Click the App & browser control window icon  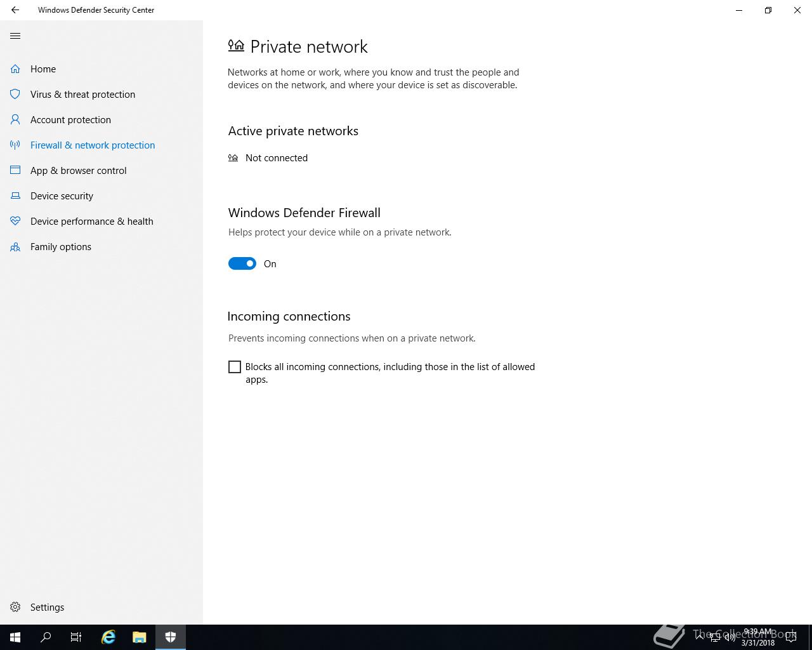pos(15,170)
